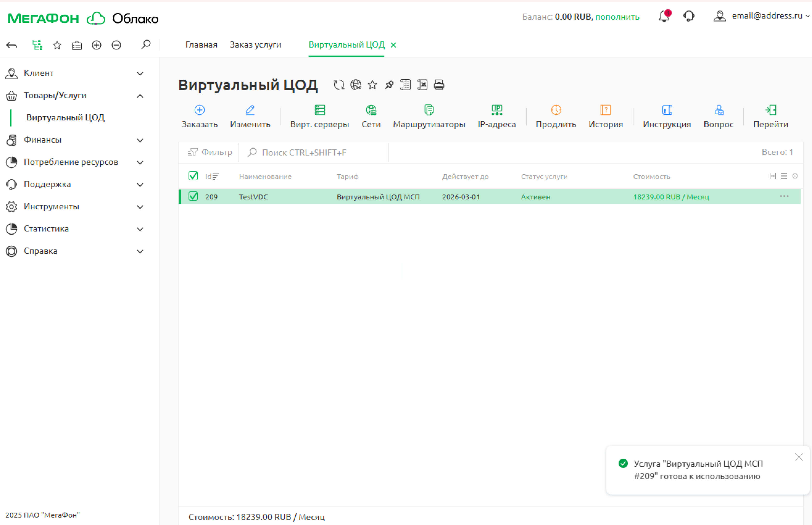The height and width of the screenshot is (525, 812).
Task: Open notifications bell icon
Action: pyautogui.click(x=664, y=16)
